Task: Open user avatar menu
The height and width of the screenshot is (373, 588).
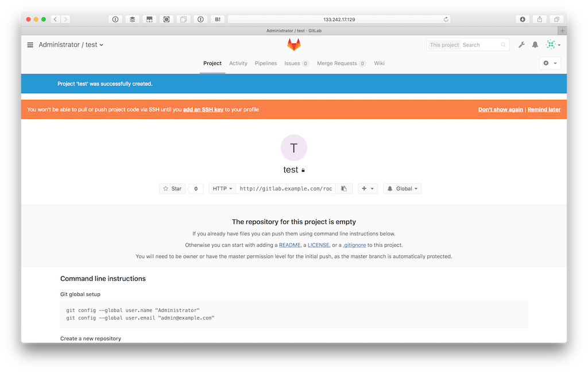Action: pyautogui.click(x=553, y=45)
